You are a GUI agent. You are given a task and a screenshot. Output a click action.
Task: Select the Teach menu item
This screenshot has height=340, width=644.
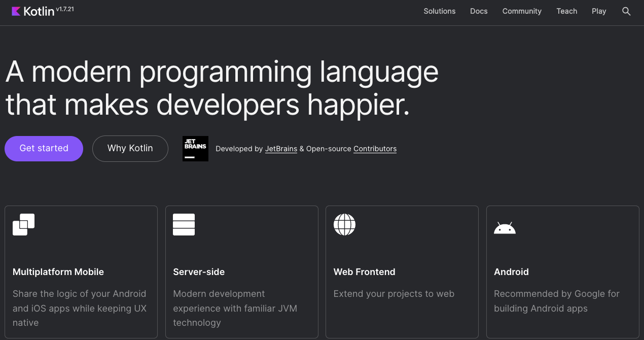[567, 11]
